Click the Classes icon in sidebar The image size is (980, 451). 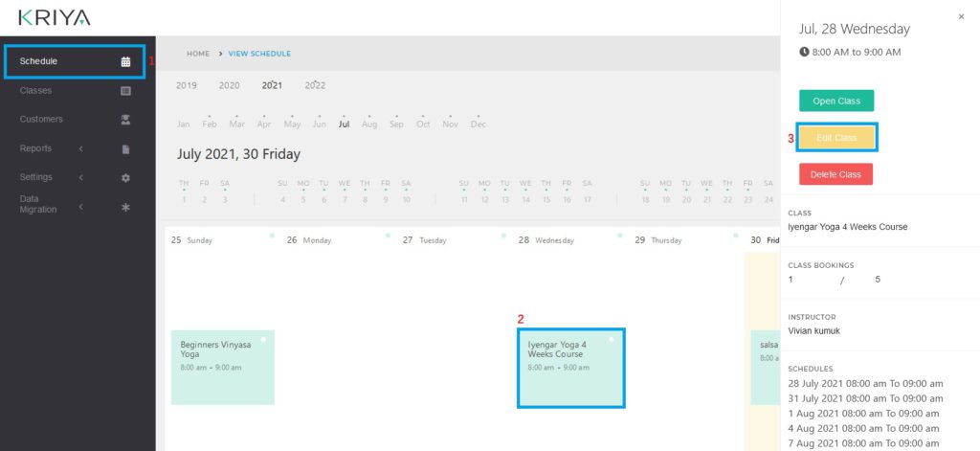point(125,91)
